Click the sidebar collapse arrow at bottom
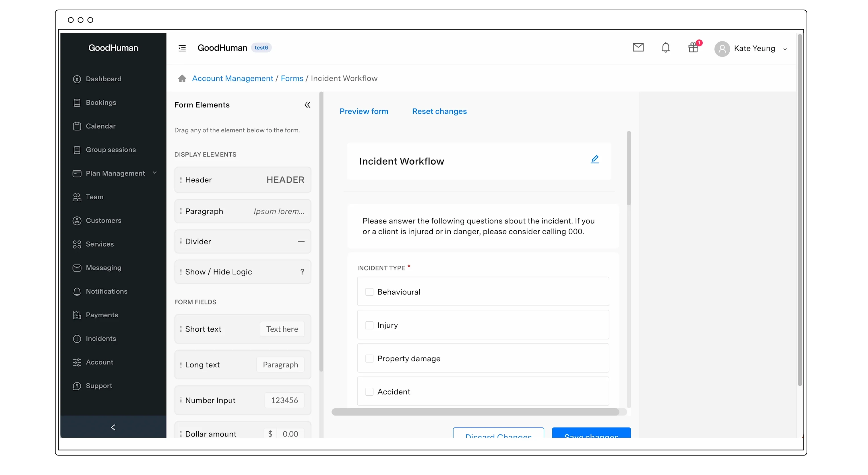This screenshot has width=868, height=475. click(x=113, y=427)
